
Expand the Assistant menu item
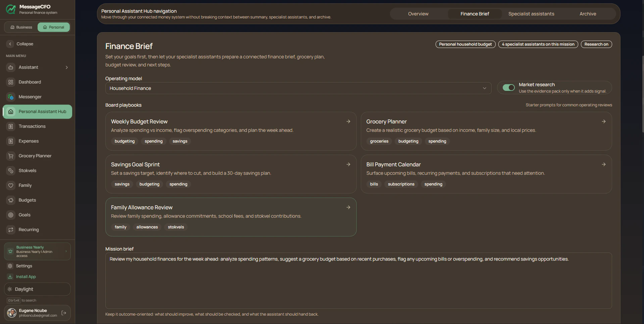coord(66,67)
